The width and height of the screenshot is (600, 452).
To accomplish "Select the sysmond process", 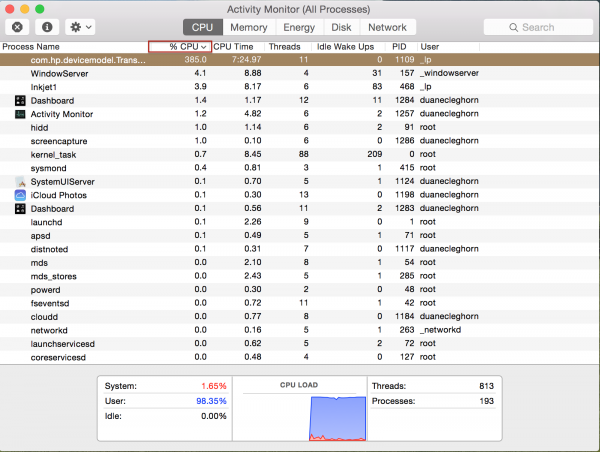I will [48, 168].
